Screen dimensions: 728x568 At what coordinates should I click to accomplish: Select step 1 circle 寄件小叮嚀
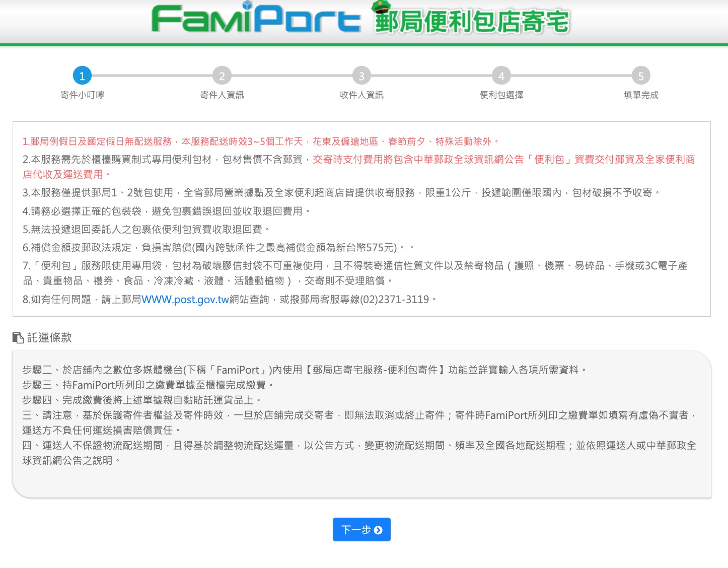pos(82,76)
